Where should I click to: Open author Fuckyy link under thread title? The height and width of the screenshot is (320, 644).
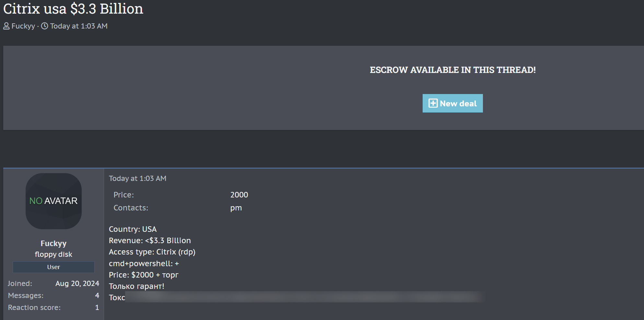click(x=23, y=26)
